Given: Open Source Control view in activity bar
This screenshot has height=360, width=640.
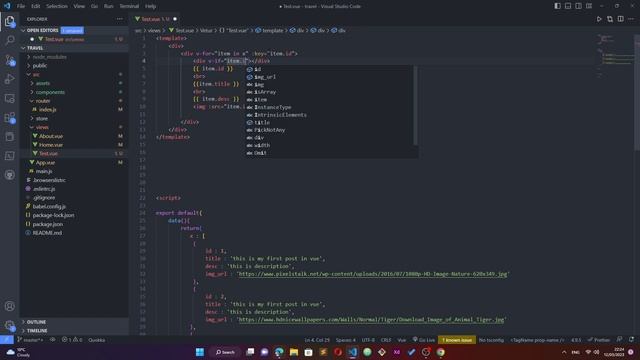Looking at the screenshot, I should click(x=9, y=60).
